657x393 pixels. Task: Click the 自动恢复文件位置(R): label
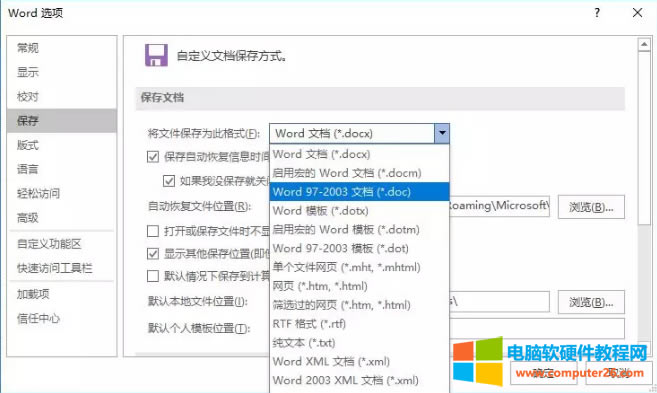pos(199,206)
